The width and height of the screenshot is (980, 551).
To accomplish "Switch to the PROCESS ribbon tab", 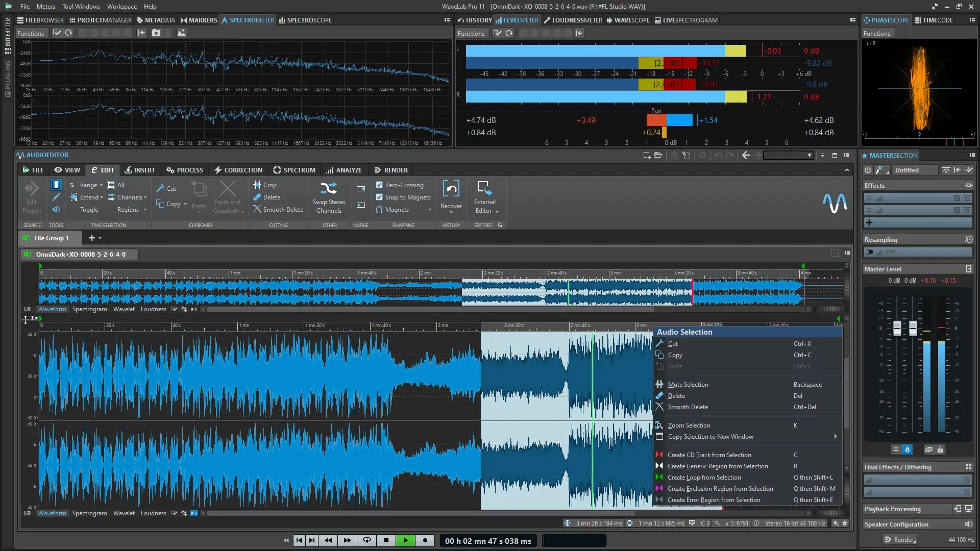I will coord(185,170).
